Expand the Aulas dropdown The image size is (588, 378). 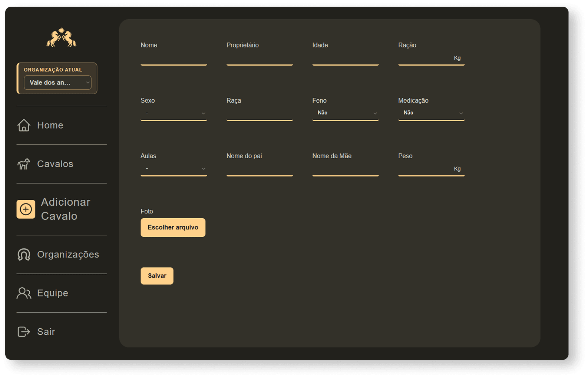pyautogui.click(x=174, y=169)
